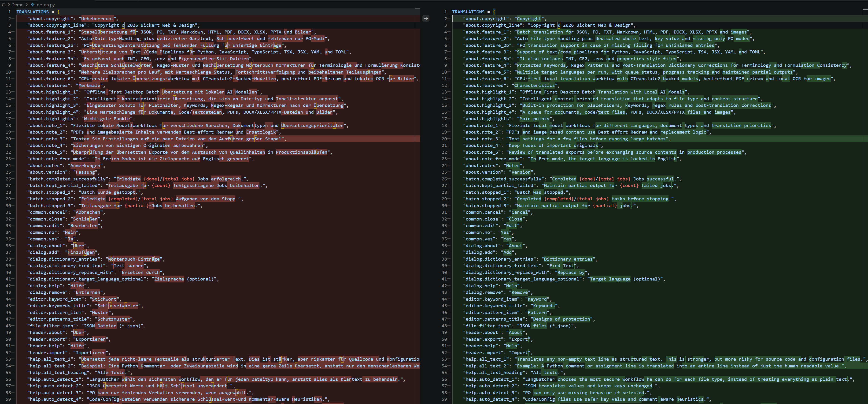Click the minus marker beside left line 36

point(13,246)
